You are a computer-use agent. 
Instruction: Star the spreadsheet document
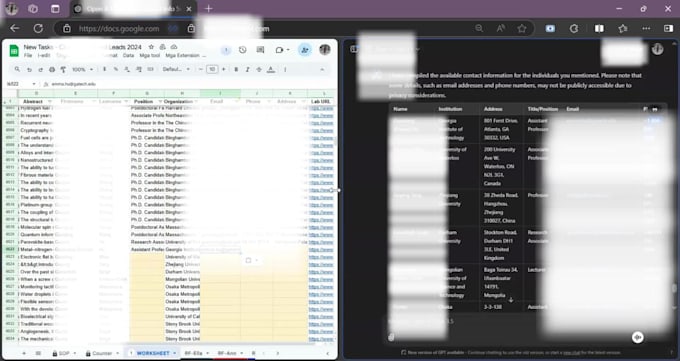(x=151, y=47)
